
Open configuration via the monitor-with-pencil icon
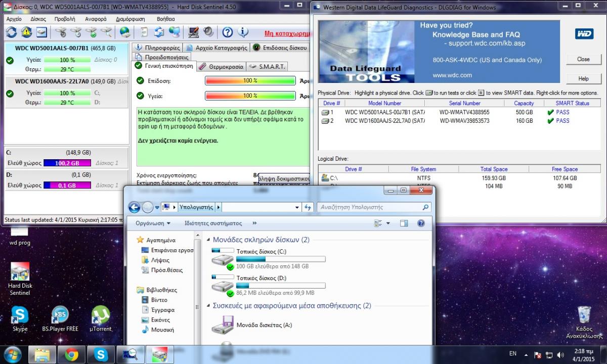click(193, 32)
